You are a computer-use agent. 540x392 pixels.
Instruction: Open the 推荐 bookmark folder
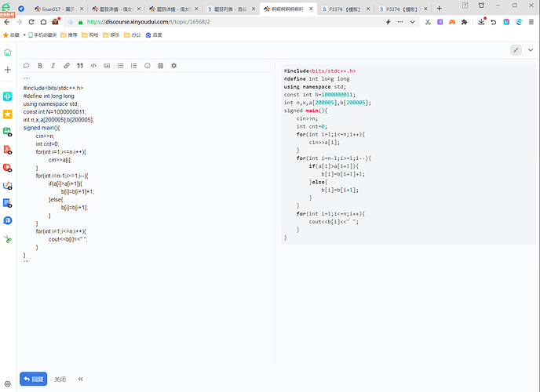(x=69, y=35)
